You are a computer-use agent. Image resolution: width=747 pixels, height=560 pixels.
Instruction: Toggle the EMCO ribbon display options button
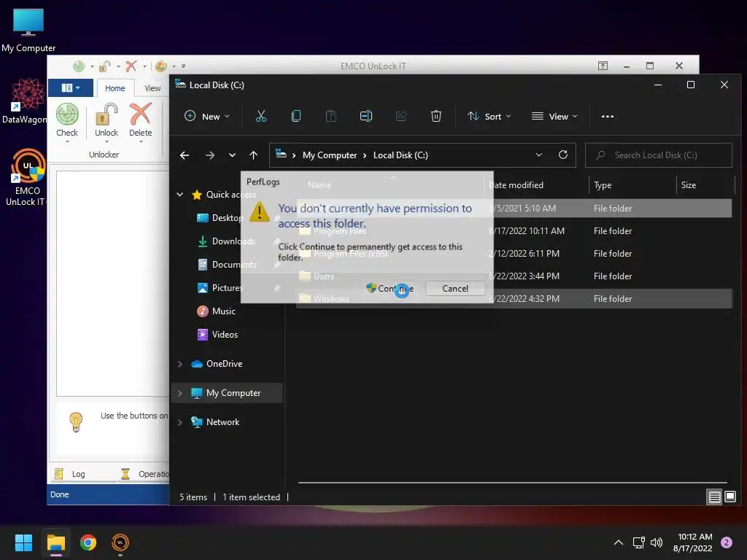603,66
